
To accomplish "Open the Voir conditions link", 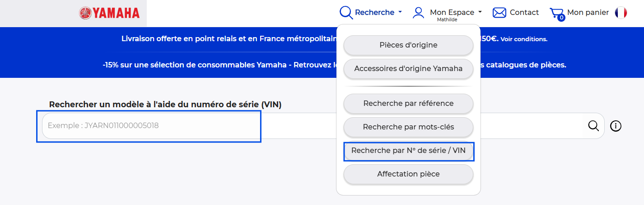I will (x=524, y=39).
